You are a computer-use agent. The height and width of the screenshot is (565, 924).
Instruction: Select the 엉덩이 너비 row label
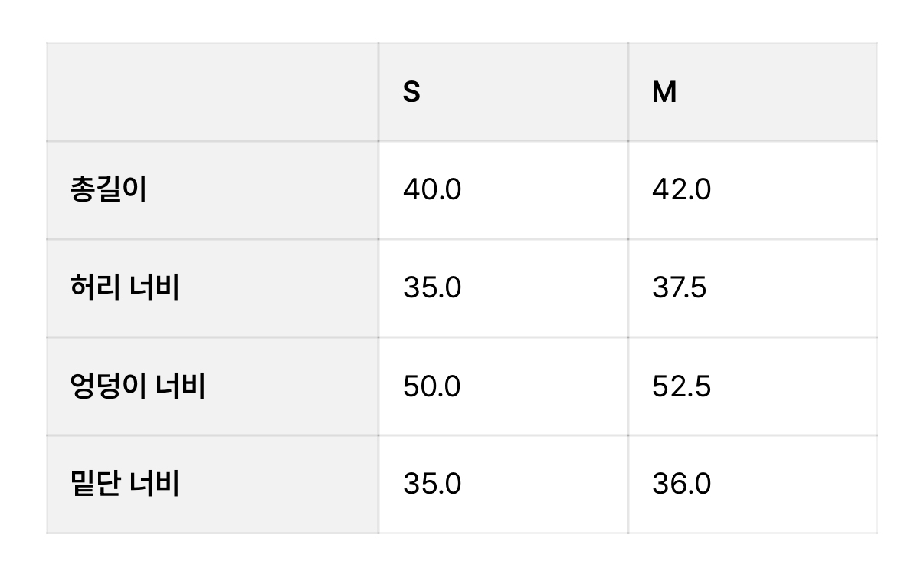[x=137, y=386]
